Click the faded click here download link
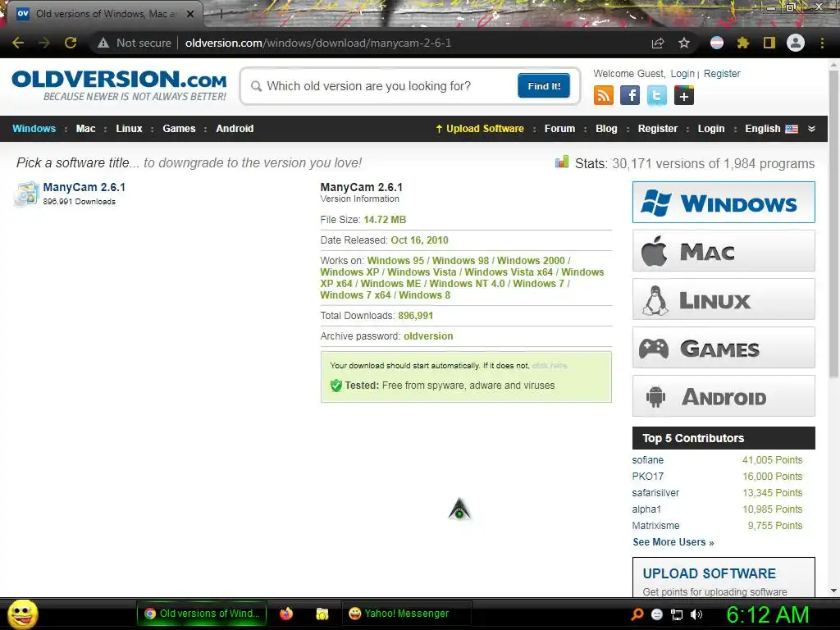Viewport: 840px width, 630px height. pos(550,365)
